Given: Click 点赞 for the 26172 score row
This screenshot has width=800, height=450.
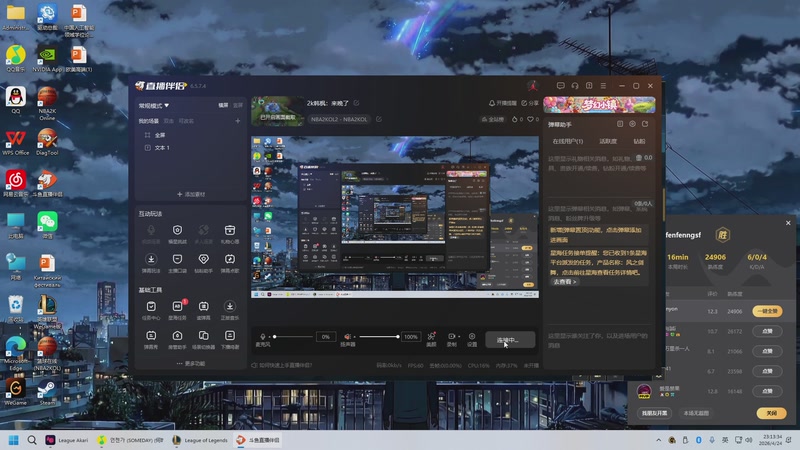Looking at the screenshot, I should click(x=767, y=331).
